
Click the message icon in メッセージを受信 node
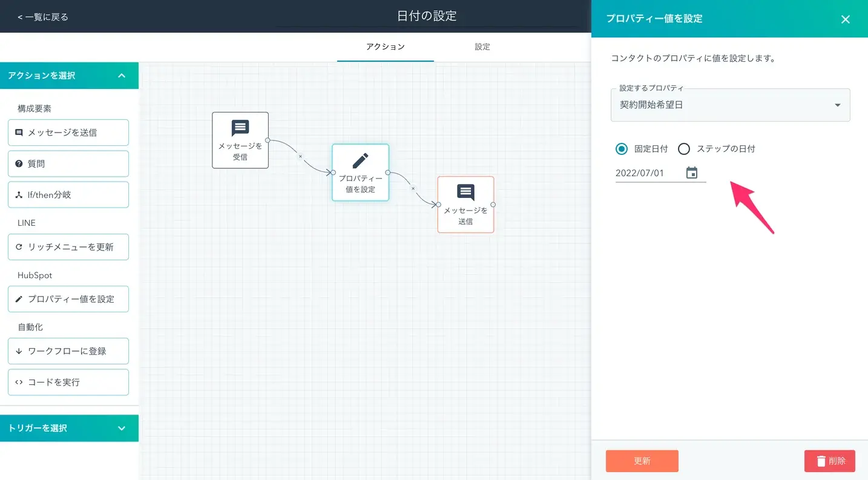click(x=240, y=128)
